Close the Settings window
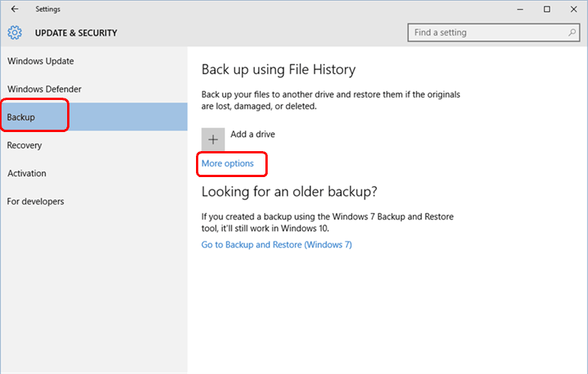588x374 pixels. tap(573, 9)
